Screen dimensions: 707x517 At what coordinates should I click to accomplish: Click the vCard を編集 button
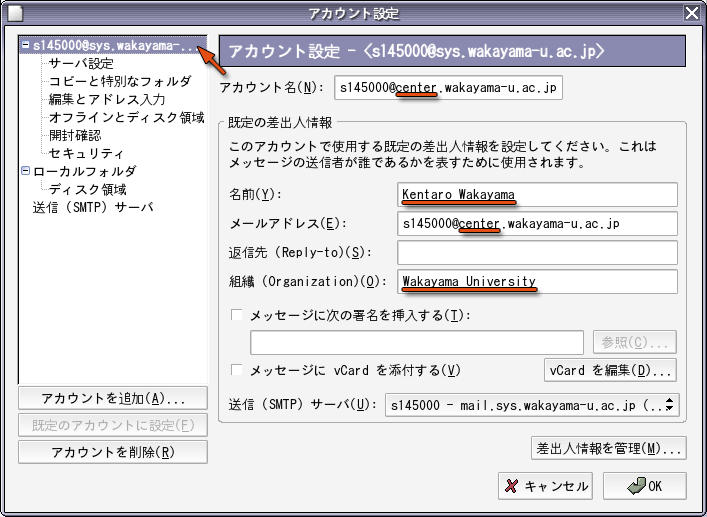click(x=610, y=370)
